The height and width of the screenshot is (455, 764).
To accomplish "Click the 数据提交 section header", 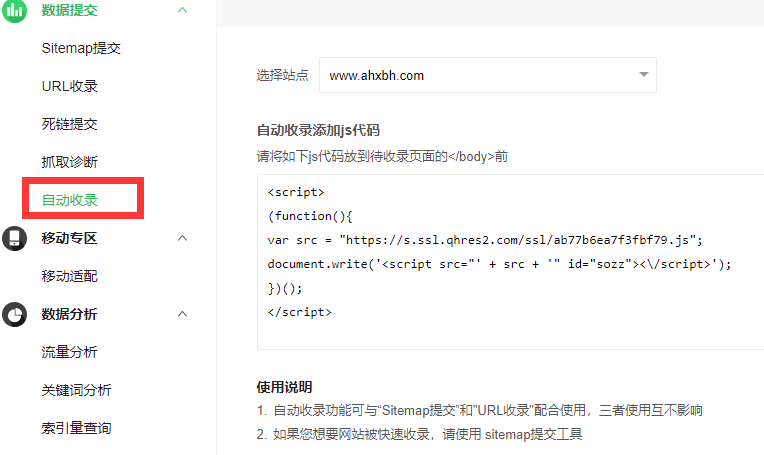I will [69, 10].
